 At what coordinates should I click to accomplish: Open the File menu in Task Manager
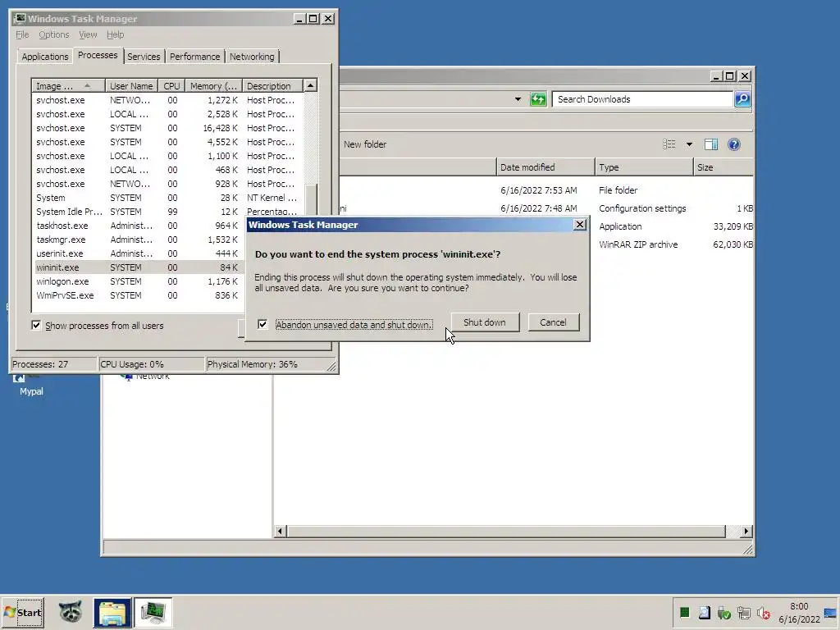pyautogui.click(x=22, y=34)
